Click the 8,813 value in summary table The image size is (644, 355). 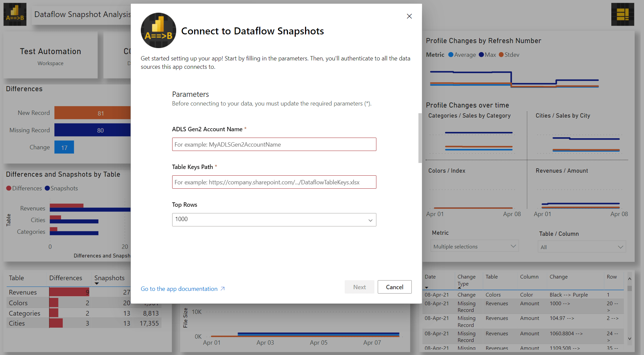pos(151,313)
